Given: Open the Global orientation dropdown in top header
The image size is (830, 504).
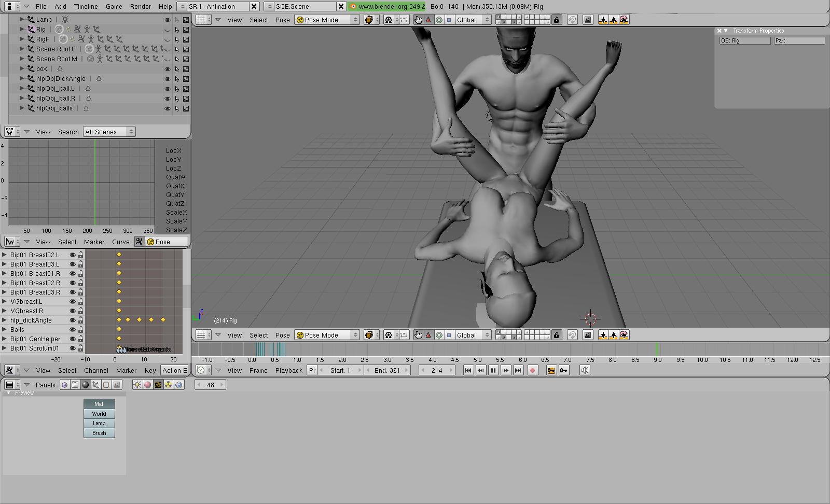Looking at the screenshot, I should point(473,20).
